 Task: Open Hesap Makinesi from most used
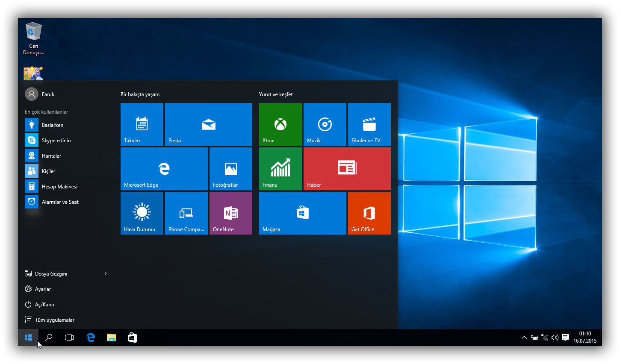(x=59, y=186)
